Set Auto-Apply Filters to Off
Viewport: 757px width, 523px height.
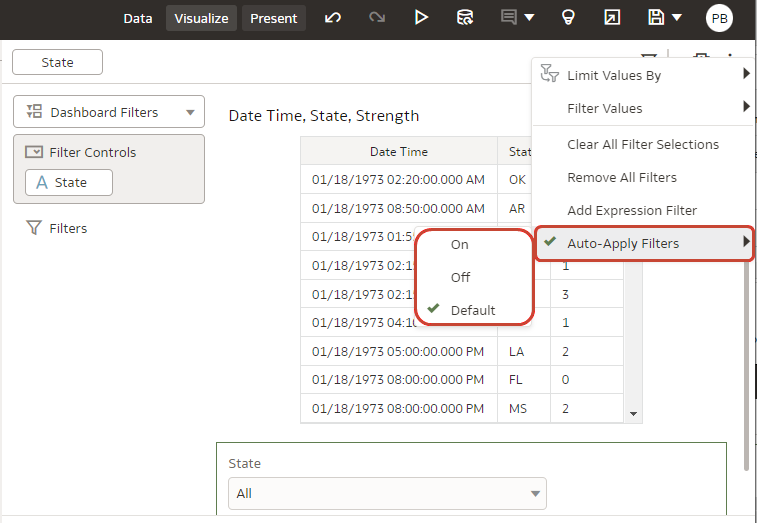(x=460, y=277)
